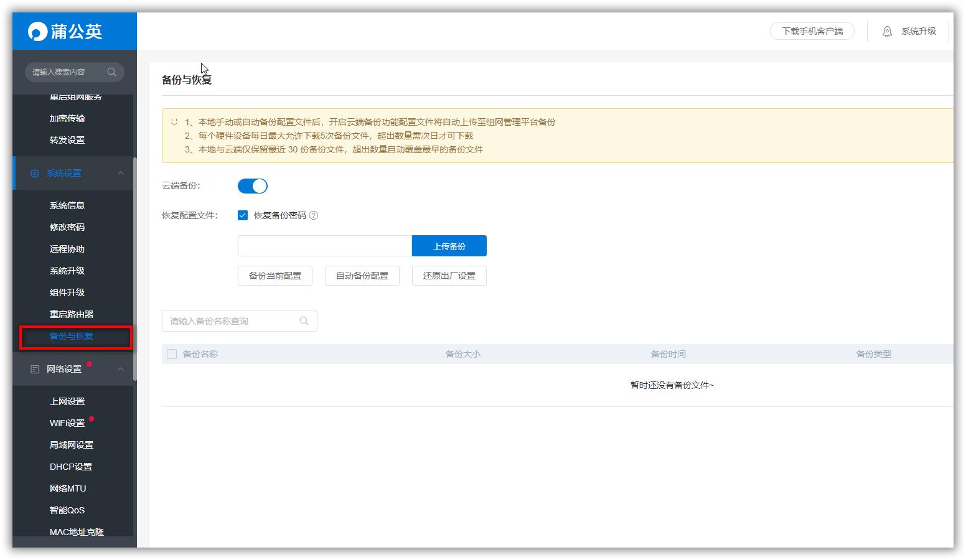The width and height of the screenshot is (966, 560).
Task: Collapse the 系统设置 section
Action: (x=121, y=173)
